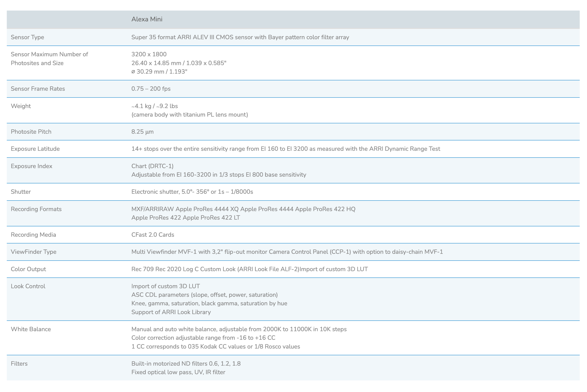This screenshot has width=587, height=392.
Task: Click the 'Look Control' label
Action: [x=28, y=286]
